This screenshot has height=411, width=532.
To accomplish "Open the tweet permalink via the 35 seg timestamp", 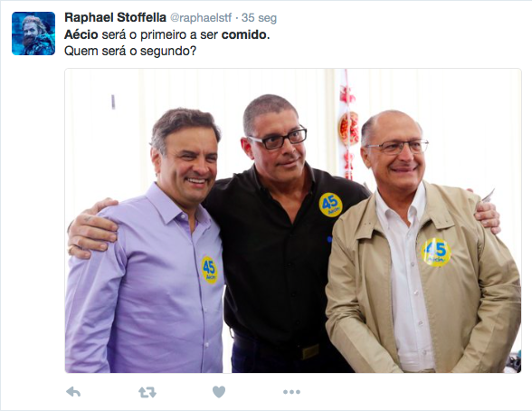I will [259, 17].
